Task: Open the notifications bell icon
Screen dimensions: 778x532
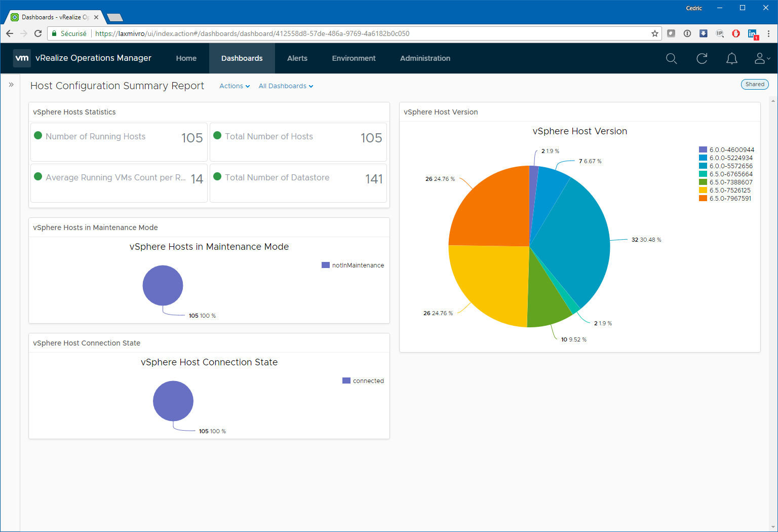Action: (732, 59)
